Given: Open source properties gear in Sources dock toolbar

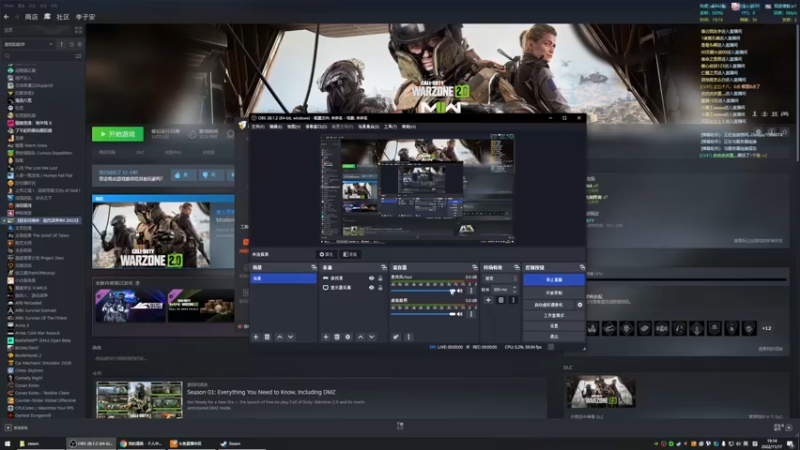Looking at the screenshot, I should pos(348,337).
